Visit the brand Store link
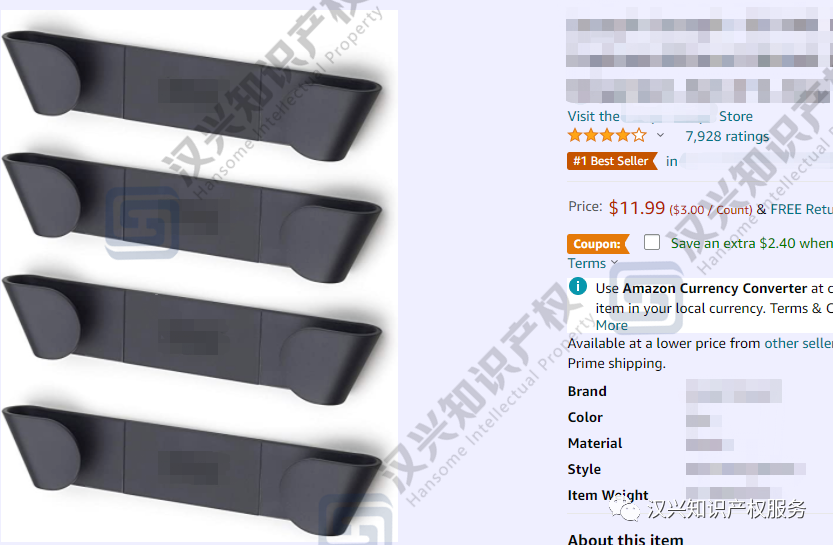833x545 pixels. click(660, 116)
